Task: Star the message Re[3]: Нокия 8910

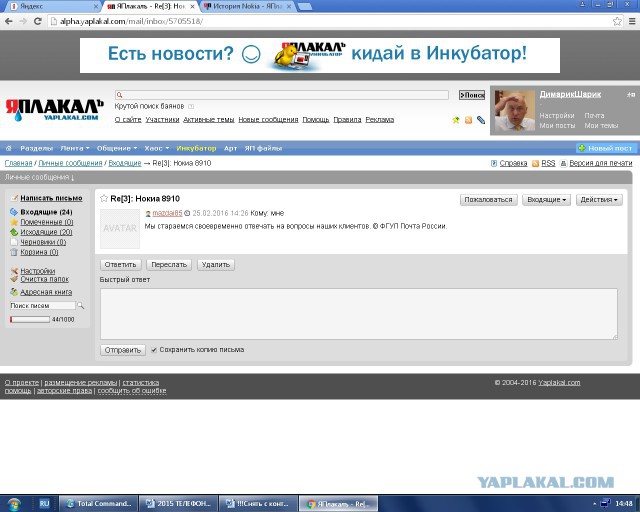Action: pyautogui.click(x=104, y=199)
